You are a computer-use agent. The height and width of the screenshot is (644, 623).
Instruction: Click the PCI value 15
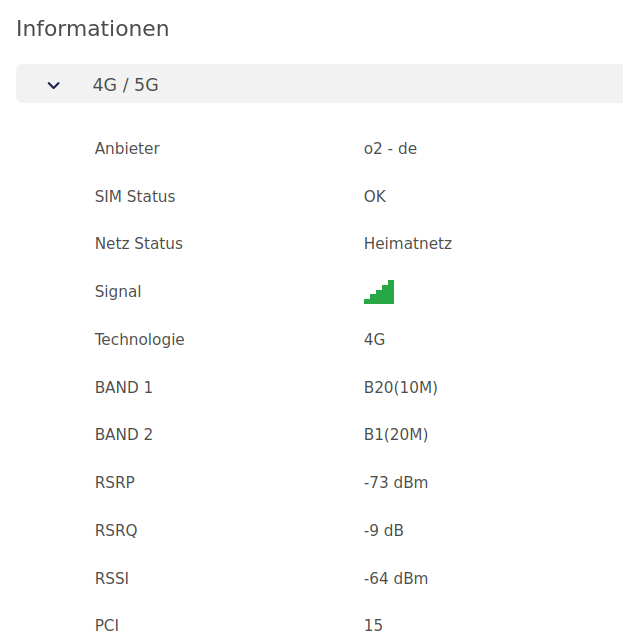[x=373, y=626]
